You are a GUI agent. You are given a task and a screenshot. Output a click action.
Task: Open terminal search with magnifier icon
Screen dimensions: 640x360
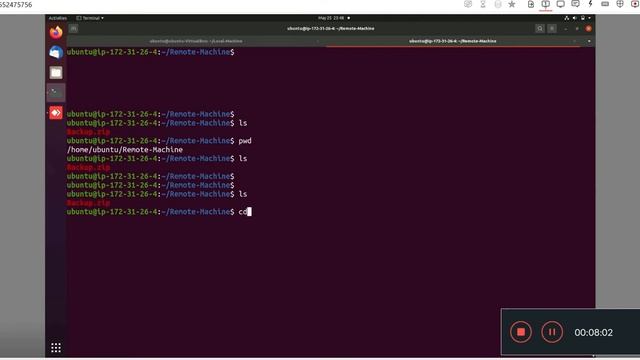(x=540, y=29)
